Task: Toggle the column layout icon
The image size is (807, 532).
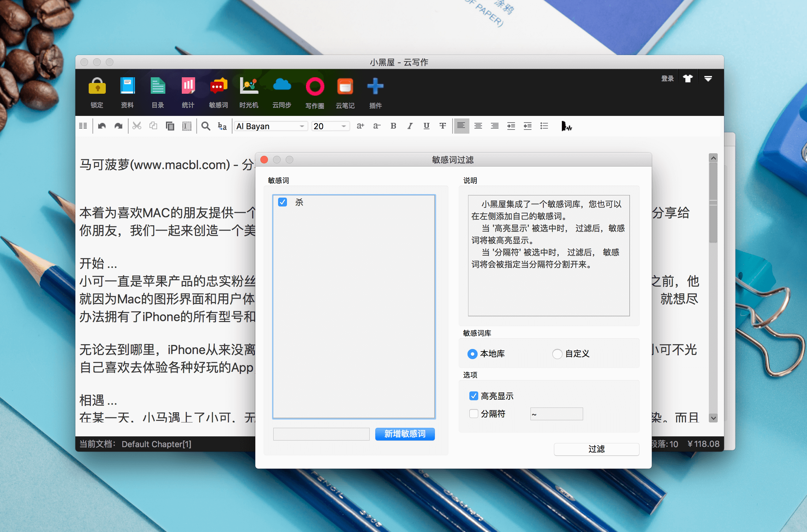Action: tap(83, 126)
